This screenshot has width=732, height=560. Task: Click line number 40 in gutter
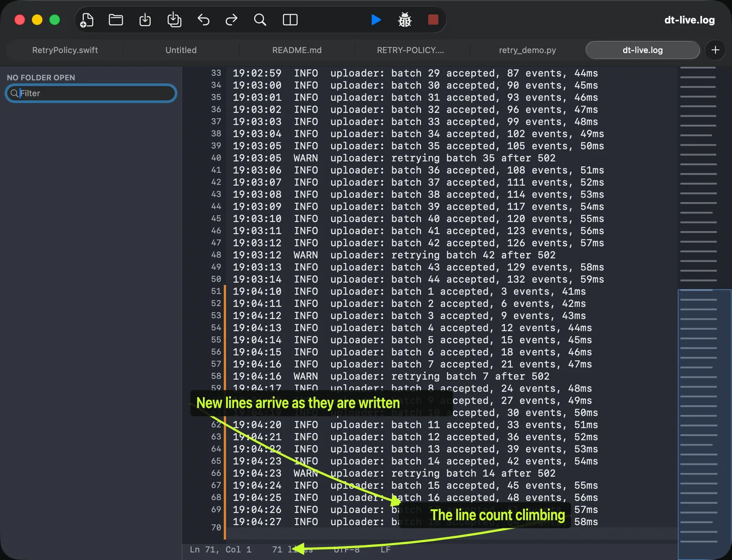tap(216, 158)
